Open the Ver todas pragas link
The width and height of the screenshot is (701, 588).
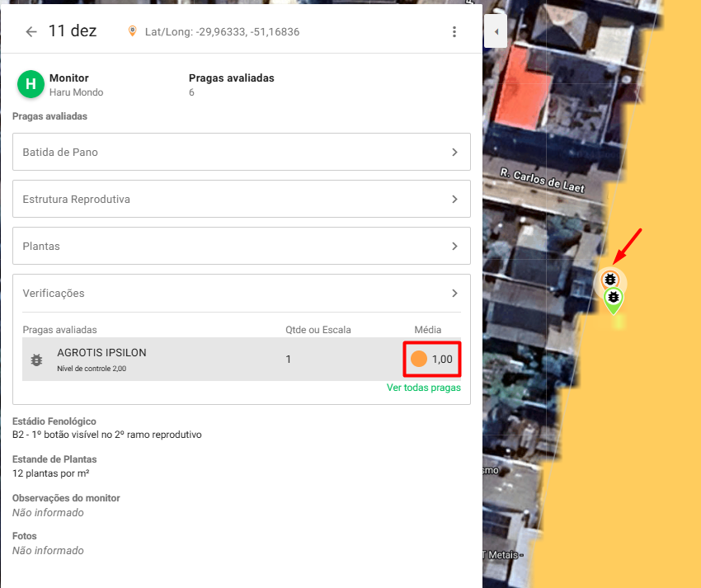pyautogui.click(x=423, y=388)
